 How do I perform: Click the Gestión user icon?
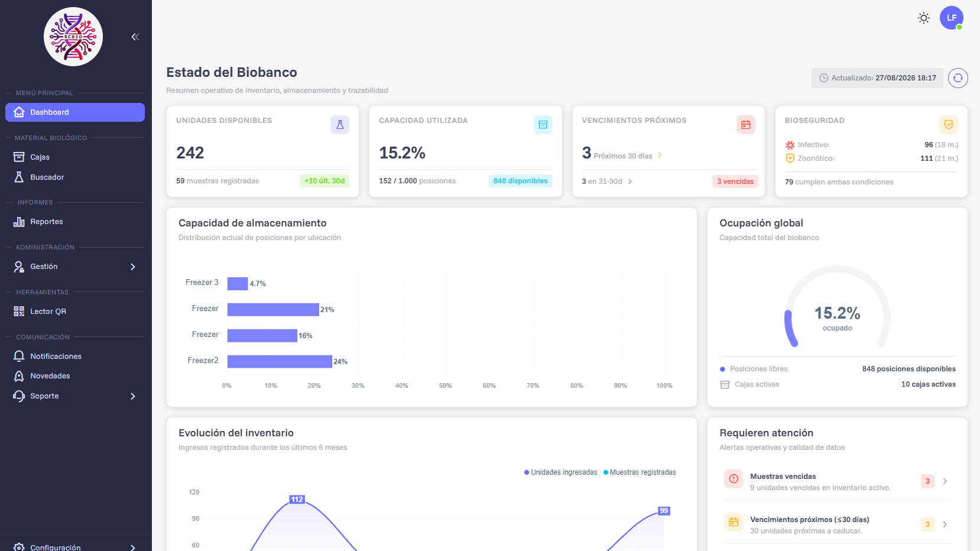tap(19, 267)
